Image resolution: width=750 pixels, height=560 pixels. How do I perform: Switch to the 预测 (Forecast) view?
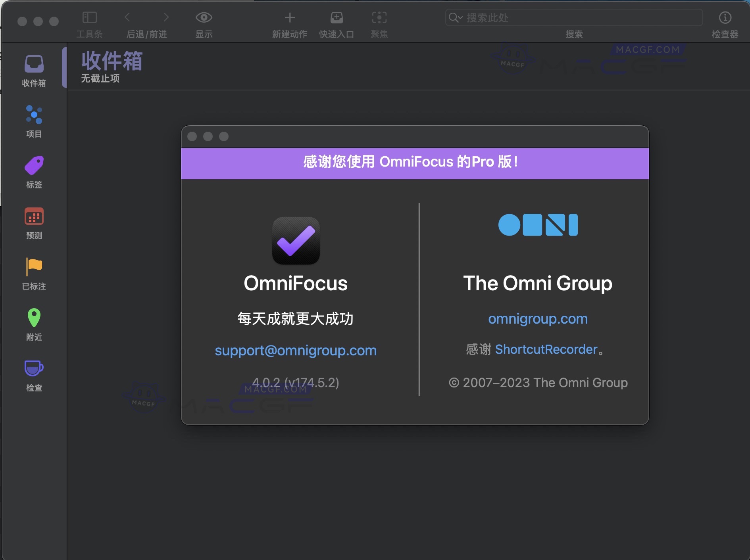click(34, 222)
